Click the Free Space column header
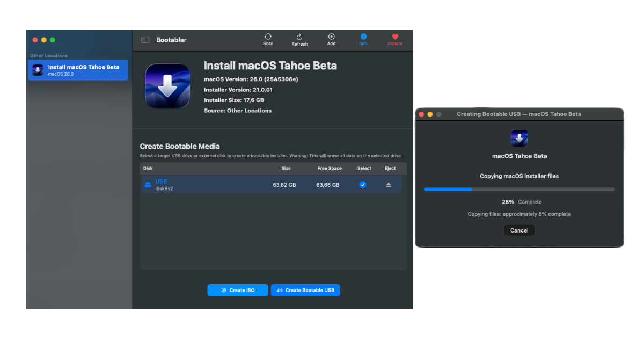The width and height of the screenshot is (644, 341). click(330, 169)
